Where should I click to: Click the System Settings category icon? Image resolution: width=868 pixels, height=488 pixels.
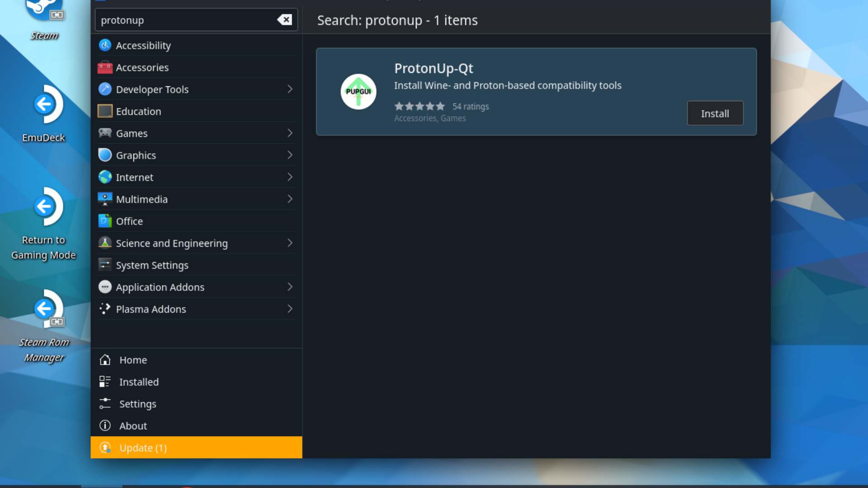tap(105, 265)
